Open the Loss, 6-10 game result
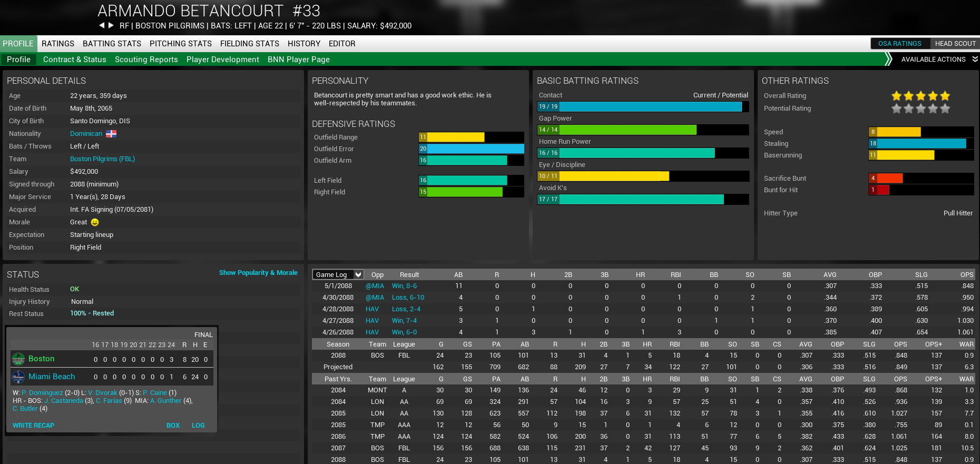Viewport: 980px width, 464px height. pos(408,298)
